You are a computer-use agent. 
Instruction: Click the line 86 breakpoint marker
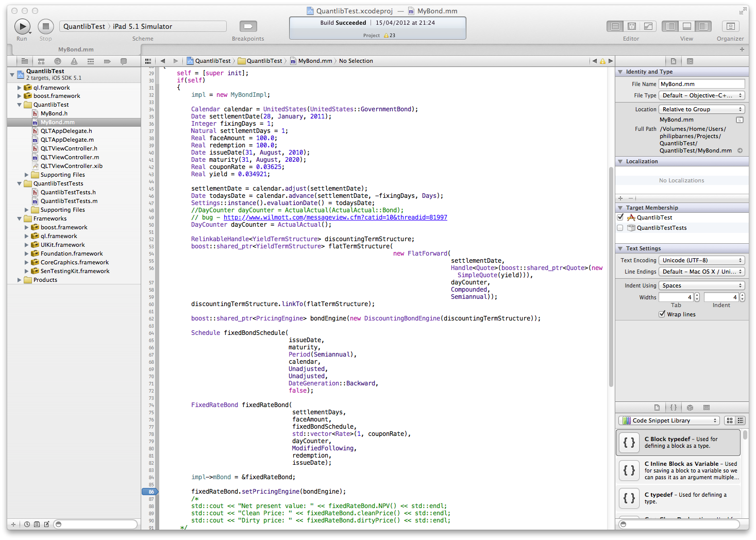pyautogui.click(x=150, y=492)
